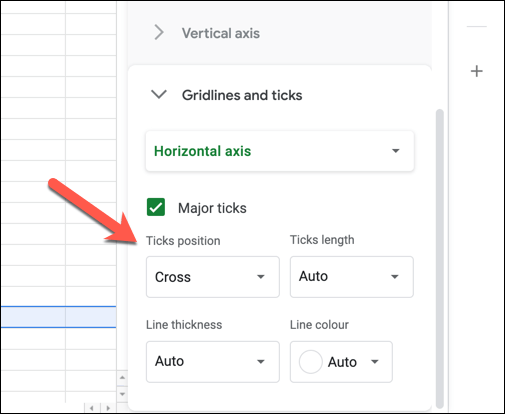Click the Horizontal axis dropdown arrow
Viewport: 505px width, 414px height.
pos(396,151)
